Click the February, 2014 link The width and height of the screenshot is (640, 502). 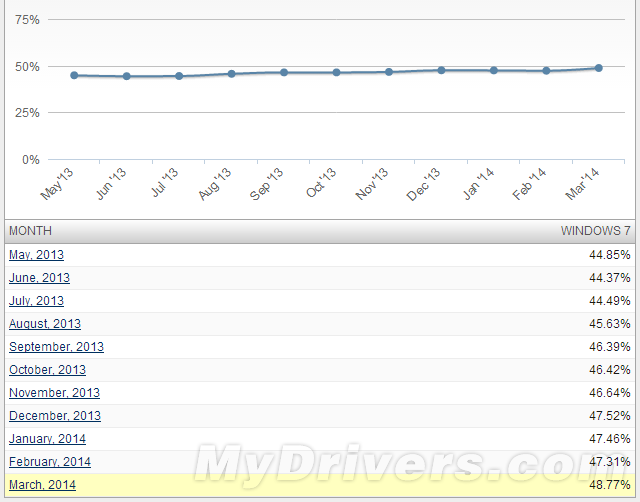[x=51, y=462]
